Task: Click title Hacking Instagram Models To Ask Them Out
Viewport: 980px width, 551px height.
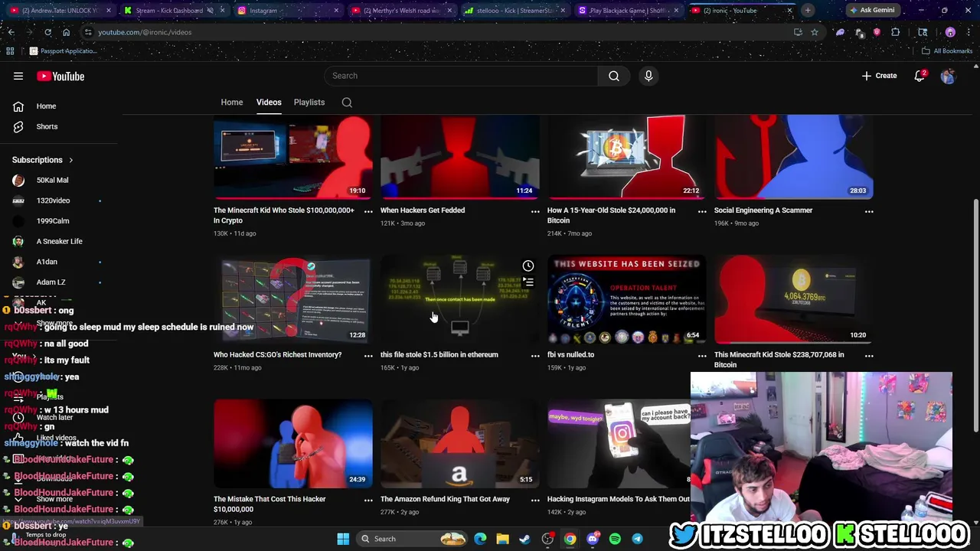Action: [x=619, y=499]
